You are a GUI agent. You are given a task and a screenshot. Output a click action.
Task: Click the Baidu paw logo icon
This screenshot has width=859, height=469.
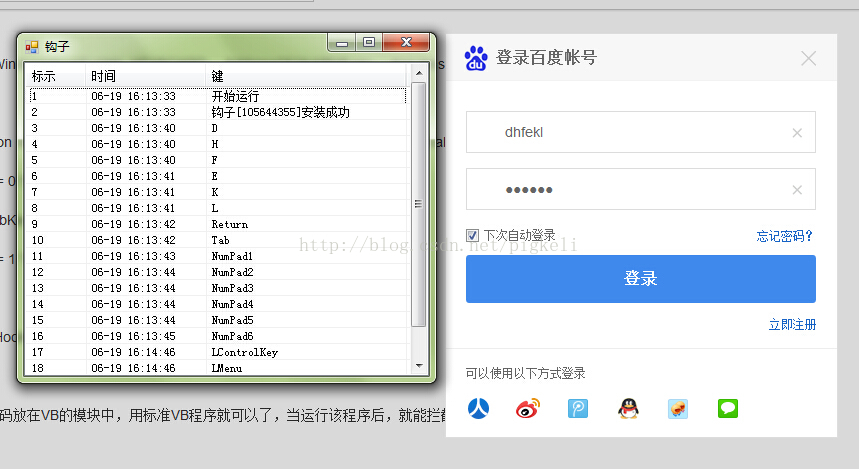click(x=476, y=58)
